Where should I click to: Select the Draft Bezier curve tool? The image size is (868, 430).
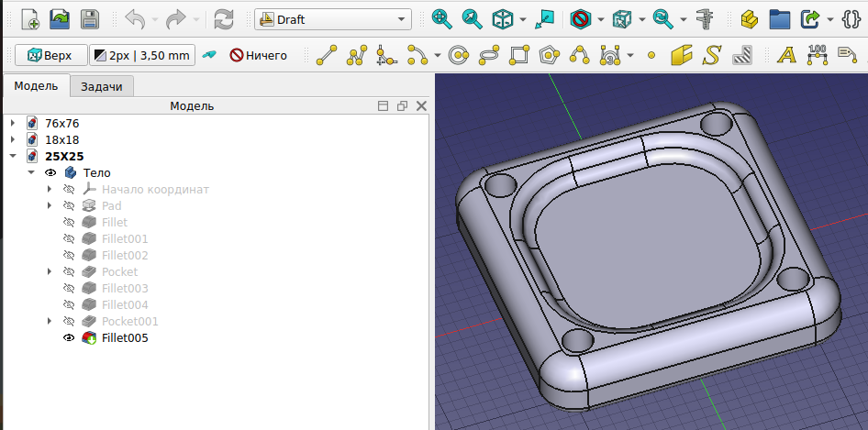(x=609, y=55)
